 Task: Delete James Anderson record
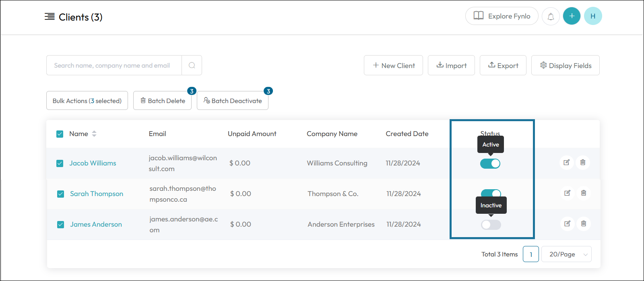pos(584,224)
